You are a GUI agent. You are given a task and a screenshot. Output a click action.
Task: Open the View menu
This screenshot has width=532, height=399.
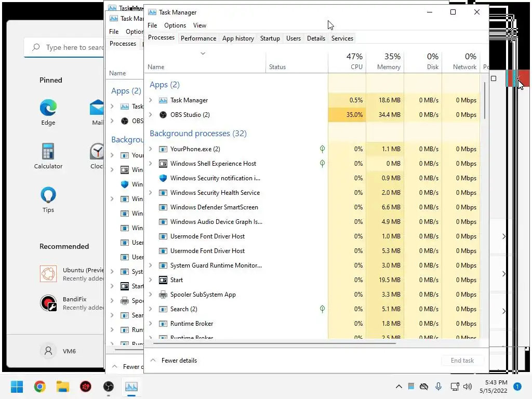click(x=199, y=25)
